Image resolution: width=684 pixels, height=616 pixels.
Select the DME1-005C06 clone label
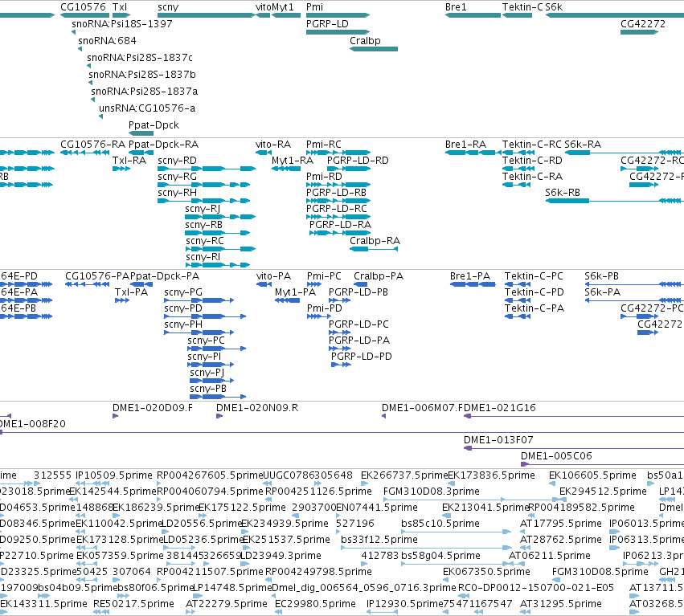pos(556,456)
